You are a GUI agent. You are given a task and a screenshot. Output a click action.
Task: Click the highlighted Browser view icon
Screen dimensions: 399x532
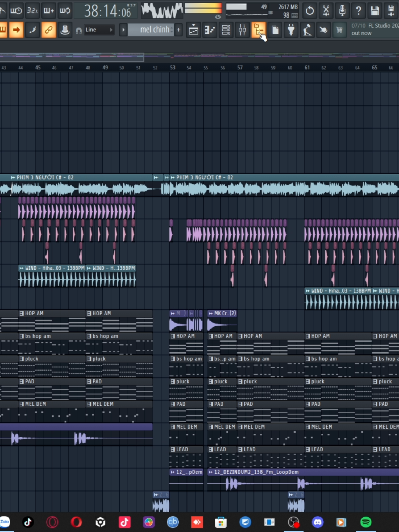click(258, 30)
